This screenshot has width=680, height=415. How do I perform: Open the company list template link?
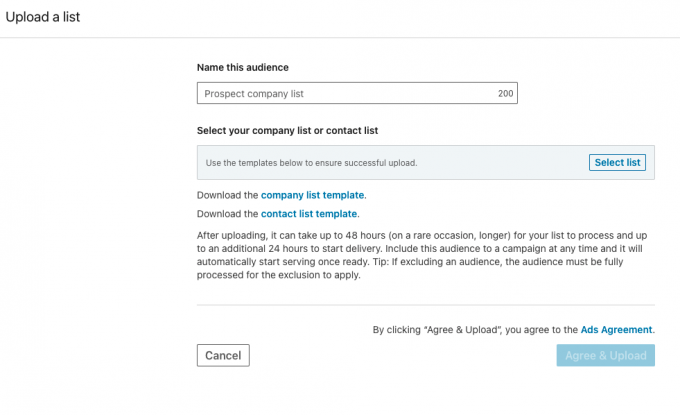(x=313, y=195)
